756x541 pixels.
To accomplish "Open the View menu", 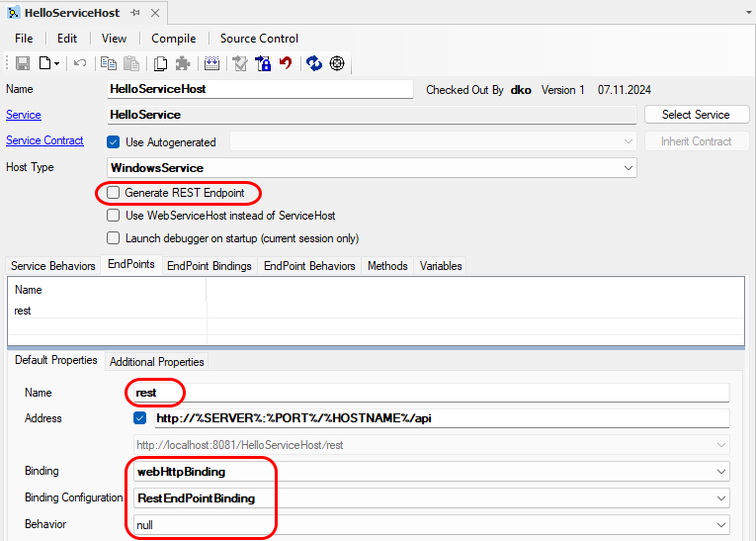I will (114, 39).
